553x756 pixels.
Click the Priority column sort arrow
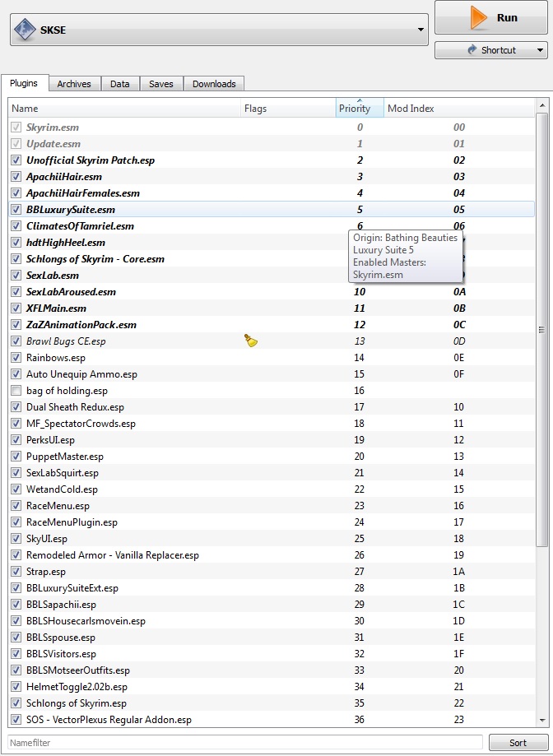pyautogui.click(x=360, y=100)
